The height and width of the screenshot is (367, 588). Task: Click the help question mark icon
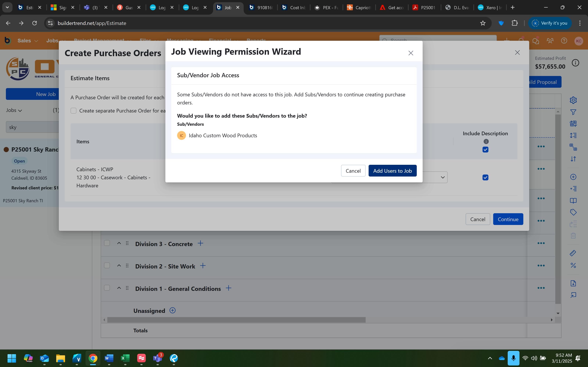coord(564,41)
